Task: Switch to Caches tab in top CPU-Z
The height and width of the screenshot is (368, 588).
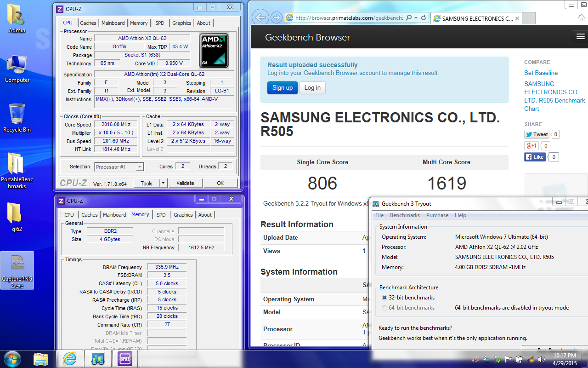Action: 88,23
